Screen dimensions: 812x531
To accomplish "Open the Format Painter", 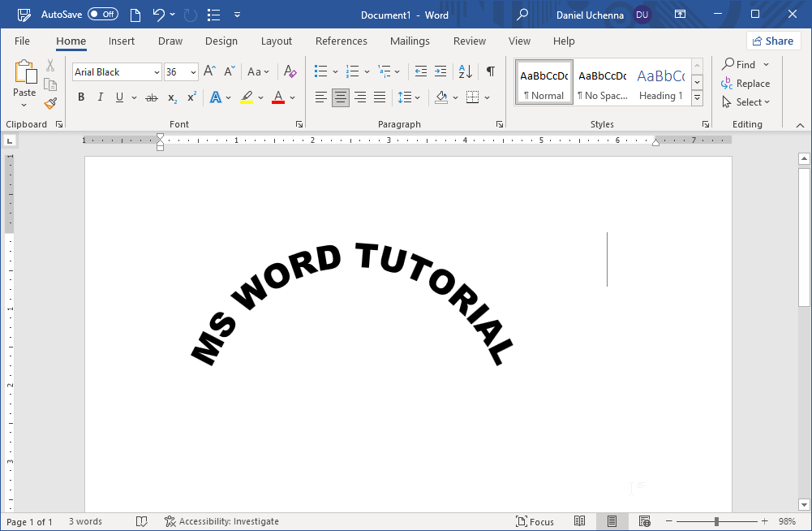I will pos(49,103).
